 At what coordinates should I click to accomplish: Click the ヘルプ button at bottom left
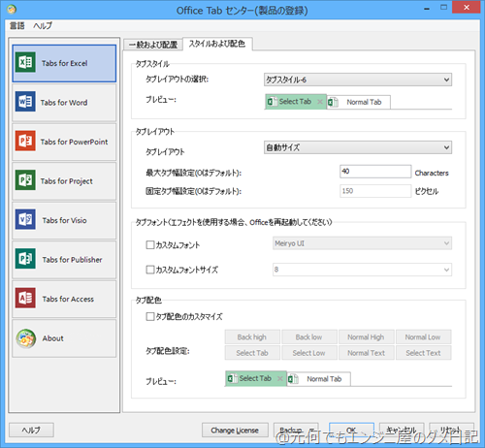click(x=31, y=430)
